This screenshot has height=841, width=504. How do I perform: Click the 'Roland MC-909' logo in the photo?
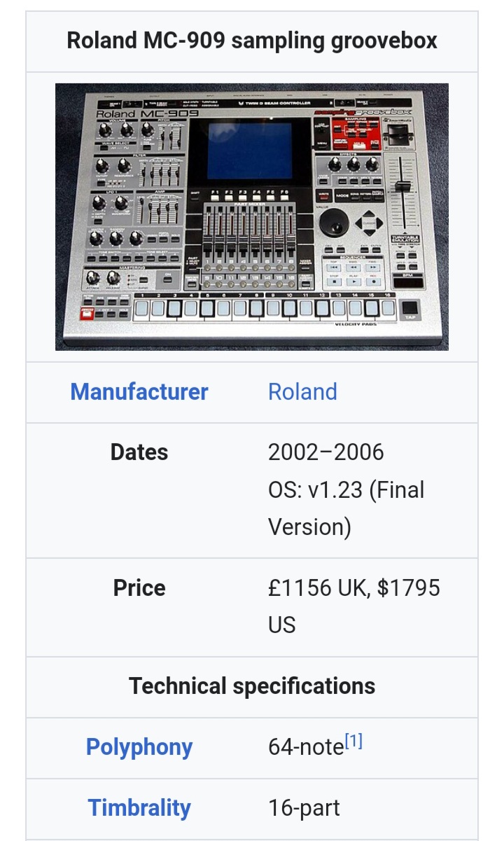tap(147, 113)
